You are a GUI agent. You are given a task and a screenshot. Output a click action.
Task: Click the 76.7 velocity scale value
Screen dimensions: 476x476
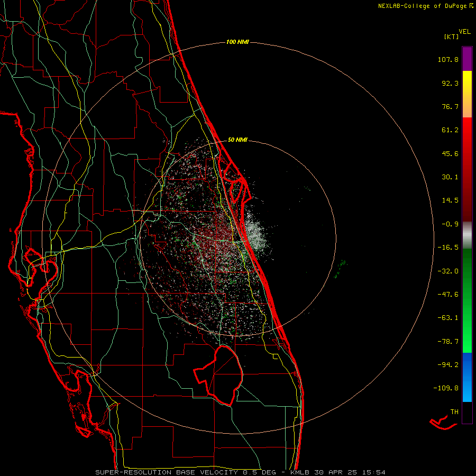pyautogui.click(x=450, y=106)
